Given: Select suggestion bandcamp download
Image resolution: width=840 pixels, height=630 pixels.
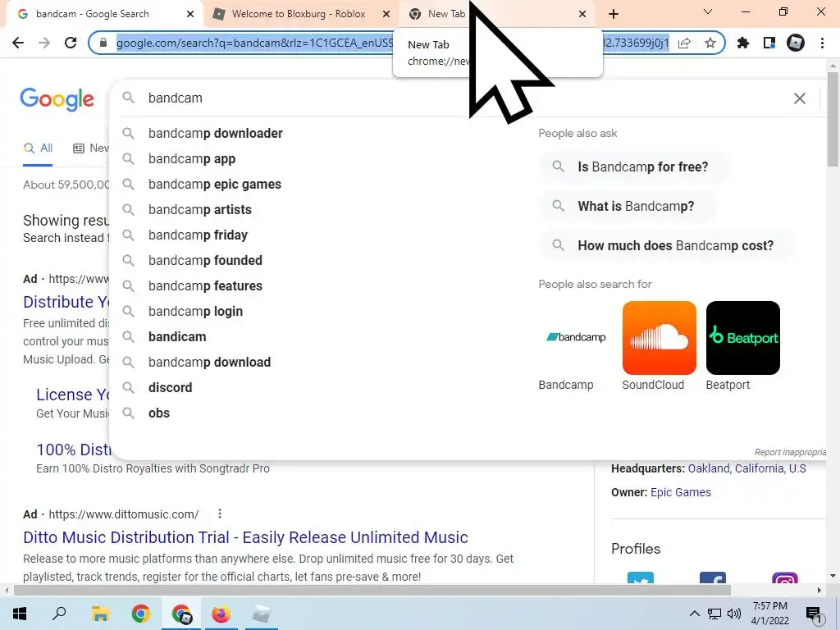Looking at the screenshot, I should pos(209,362).
